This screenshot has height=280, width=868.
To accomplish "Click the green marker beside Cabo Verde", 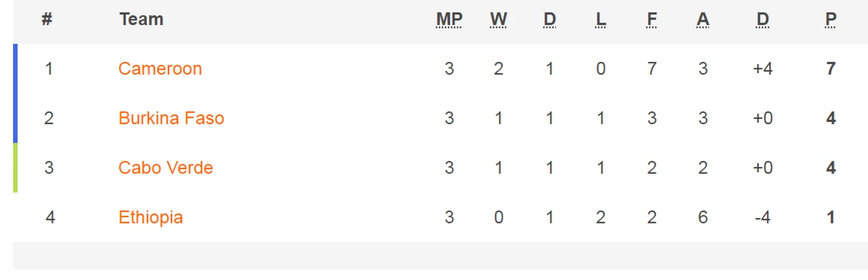I will (x=15, y=168).
